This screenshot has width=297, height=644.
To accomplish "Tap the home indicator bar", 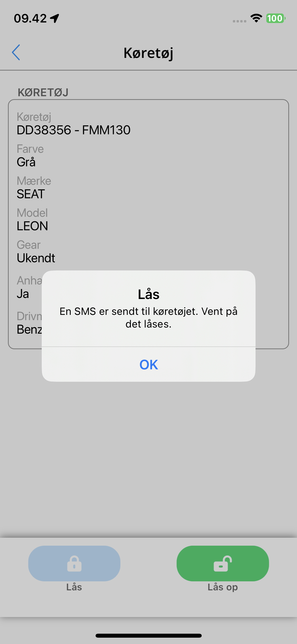I will point(149,636).
